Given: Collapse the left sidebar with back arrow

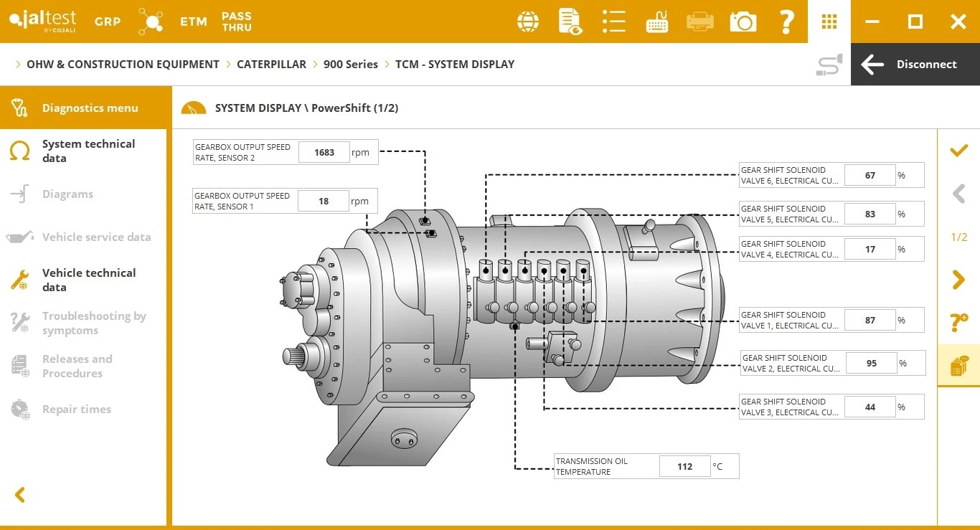Looking at the screenshot, I should click(20, 495).
